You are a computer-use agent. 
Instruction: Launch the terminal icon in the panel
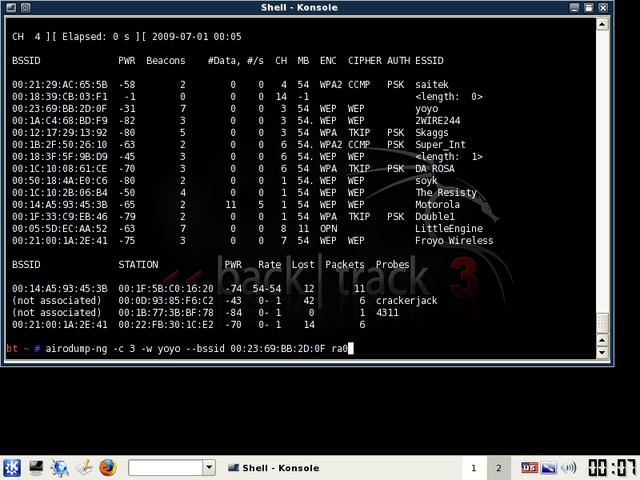[x=36, y=468]
